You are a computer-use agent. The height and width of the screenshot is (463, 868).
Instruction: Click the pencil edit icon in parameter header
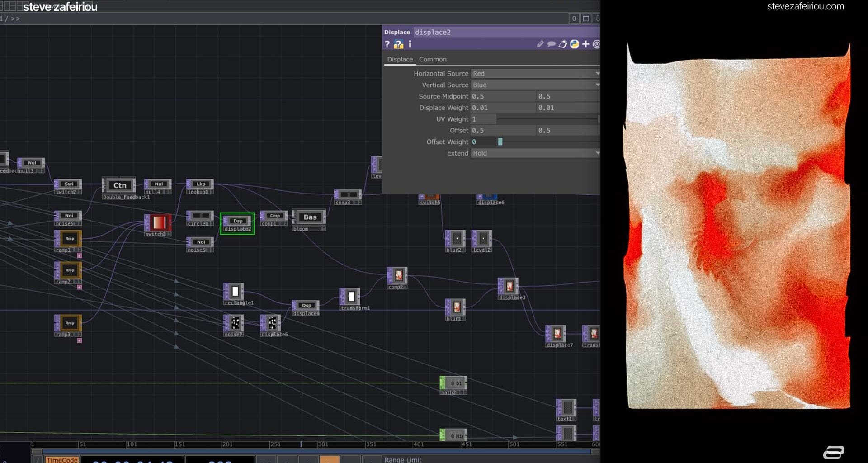pos(540,44)
